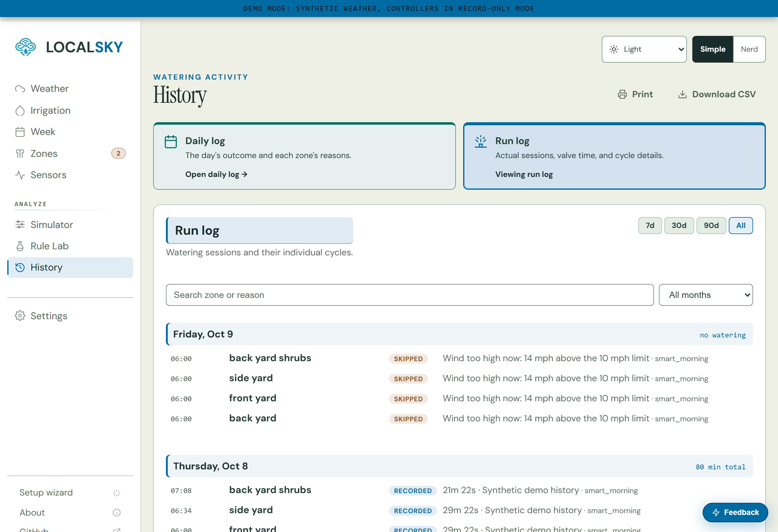This screenshot has width=778, height=532.
Task: Select the All range filter
Action: (741, 226)
